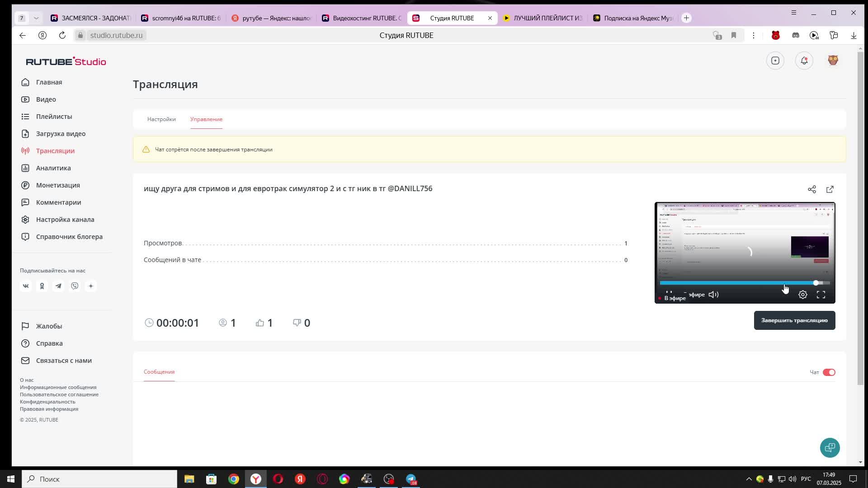This screenshot has height=488, width=868.
Task: Click the Telegram social icon in sidebar
Action: [58, 286]
